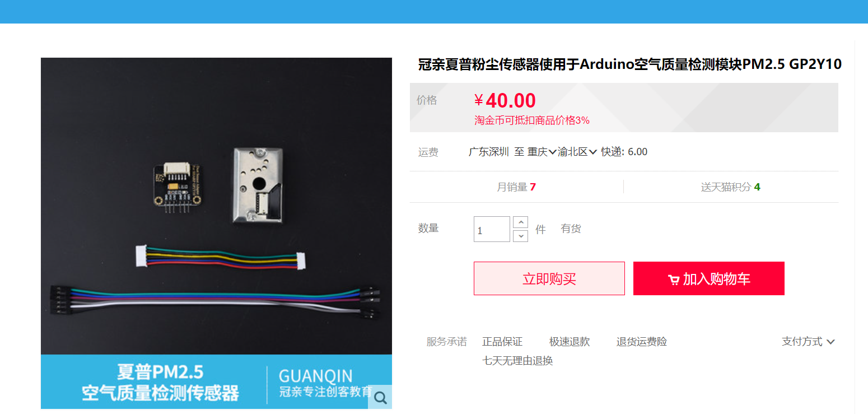Click the 退货运费险 service link
The height and width of the screenshot is (414, 868).
pos(642,342)
